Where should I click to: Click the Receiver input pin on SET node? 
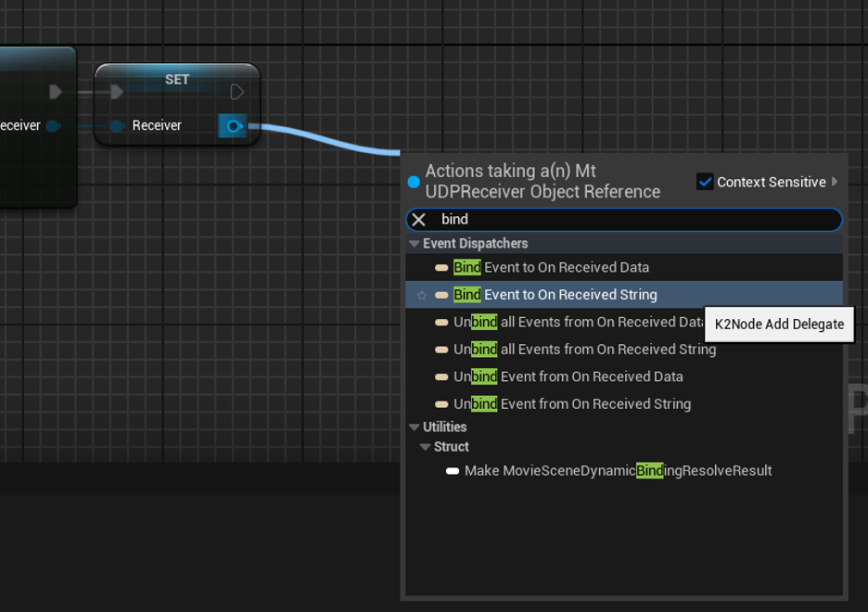click(x=117, y=126)
